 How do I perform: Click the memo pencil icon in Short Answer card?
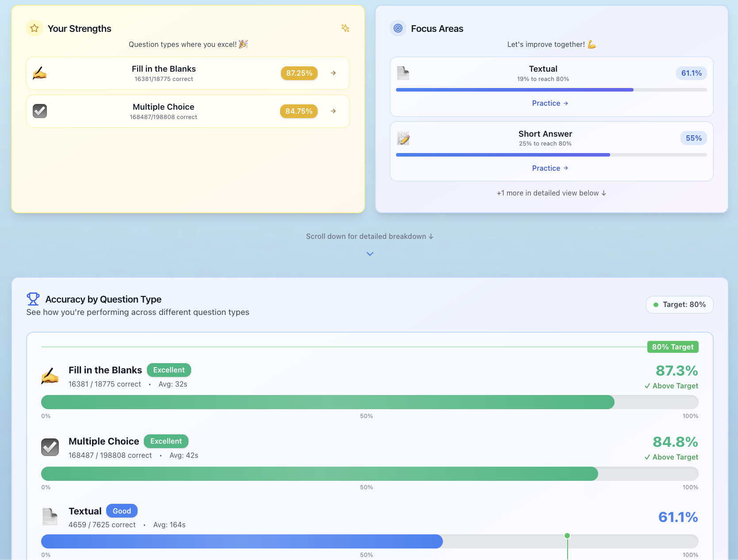coord(403,138)
